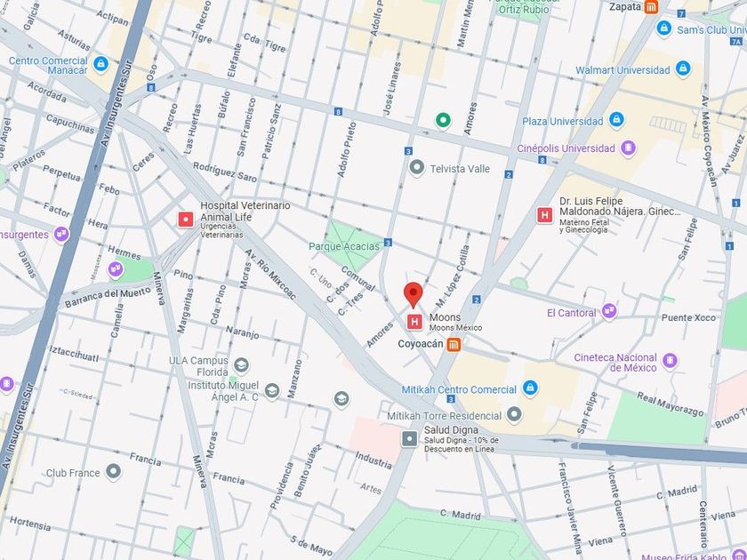Select the Iztaccíhuatl street label

74,354
